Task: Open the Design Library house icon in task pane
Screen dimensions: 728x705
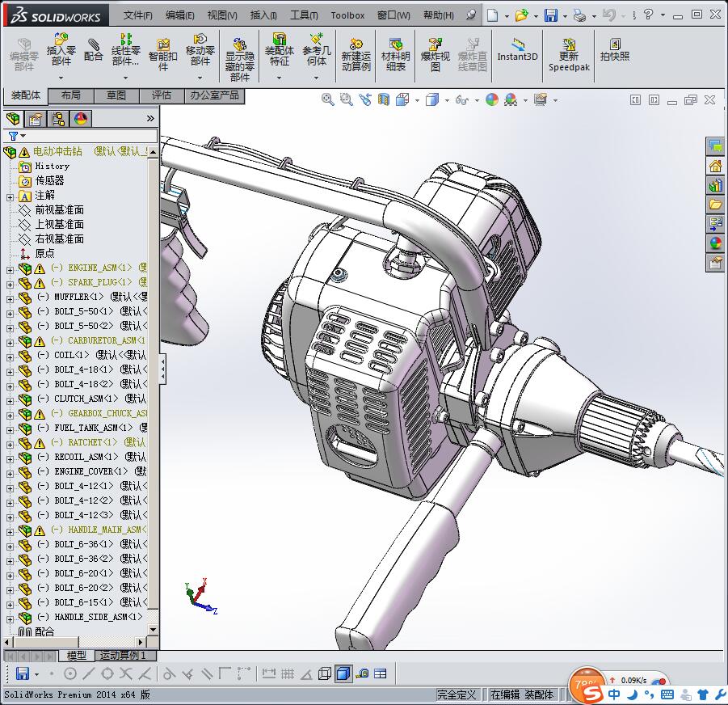Action: (715, 166)
